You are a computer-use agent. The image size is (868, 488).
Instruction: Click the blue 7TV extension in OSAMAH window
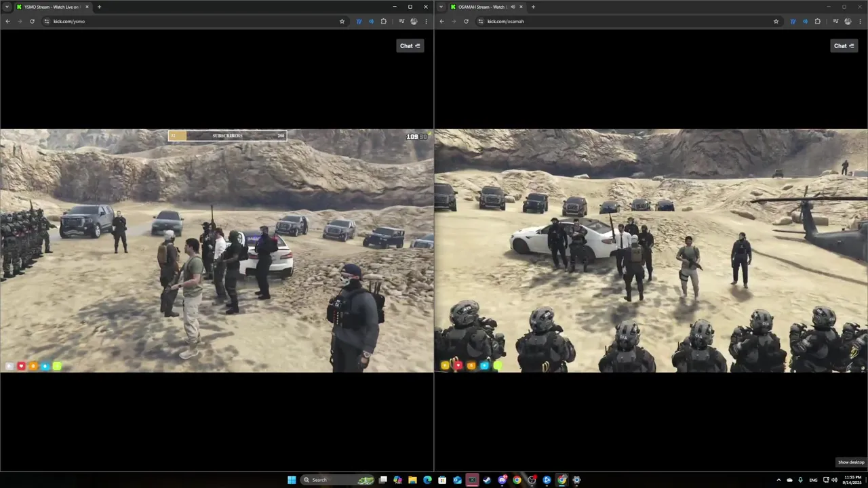click(793, 21)
